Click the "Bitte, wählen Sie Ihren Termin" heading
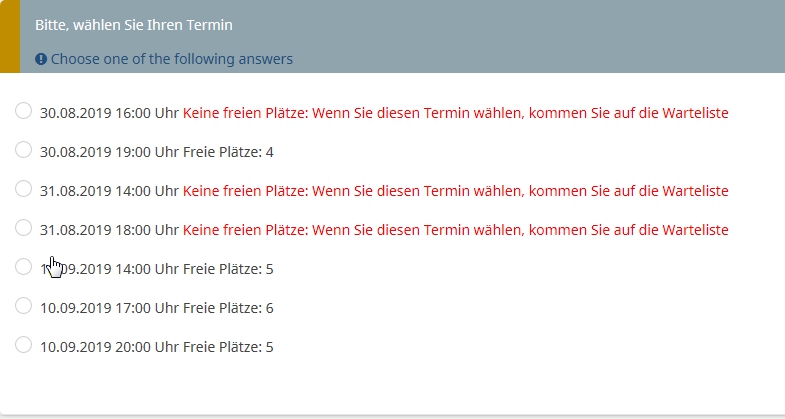 tap(134, 24)
